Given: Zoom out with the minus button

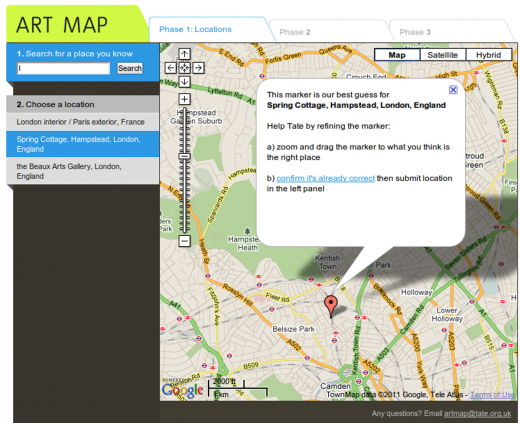Looking at the screenshot, I should pos(184,240).
